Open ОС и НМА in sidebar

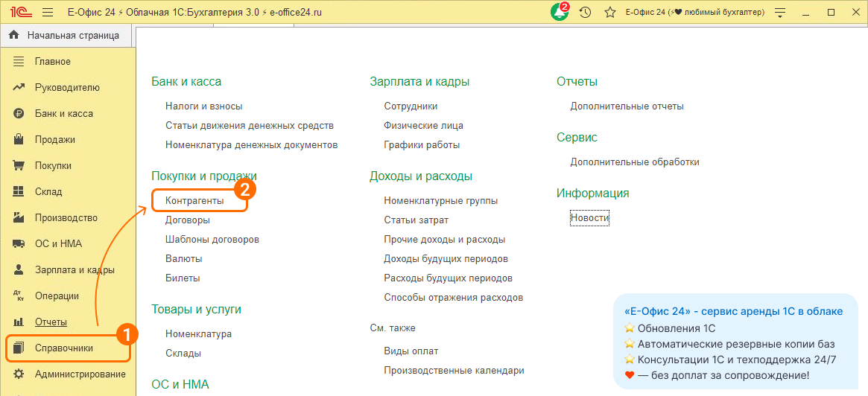tap(58, 244)
